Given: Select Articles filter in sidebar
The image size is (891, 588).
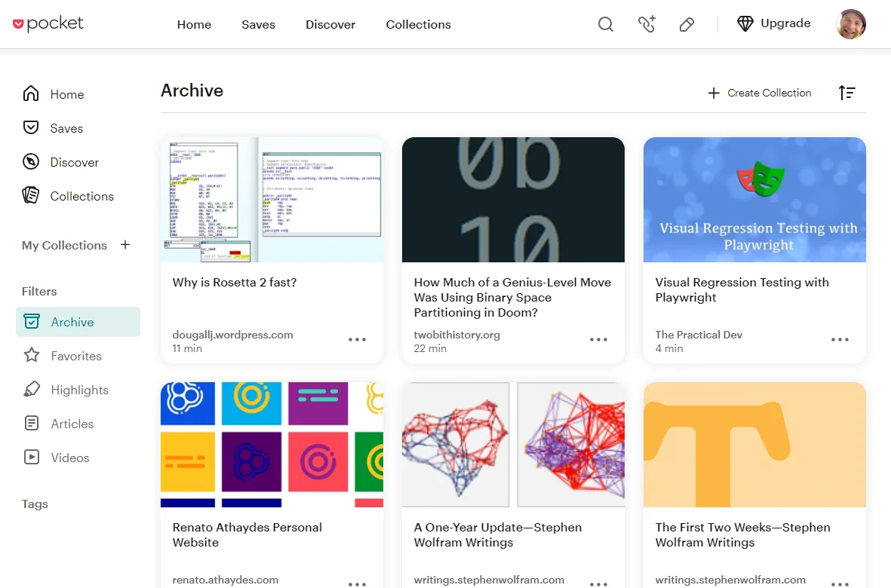Looking at the screenshot, I should tap(72, 424).
